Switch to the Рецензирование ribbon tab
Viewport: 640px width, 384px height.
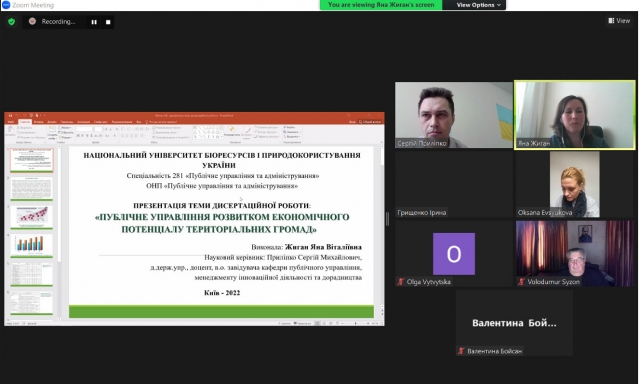pyautogui.click(x=122, y=122)
